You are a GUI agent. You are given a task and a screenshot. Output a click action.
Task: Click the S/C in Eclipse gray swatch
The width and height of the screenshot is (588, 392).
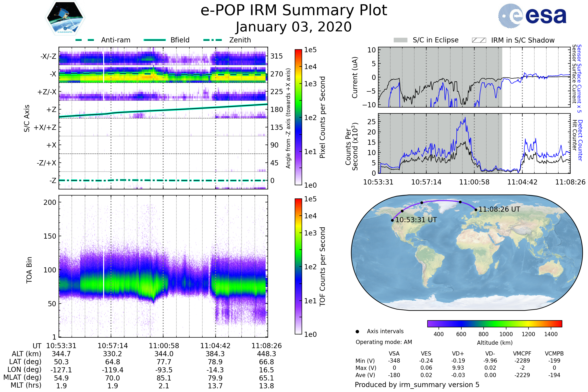tap(400, 40)
